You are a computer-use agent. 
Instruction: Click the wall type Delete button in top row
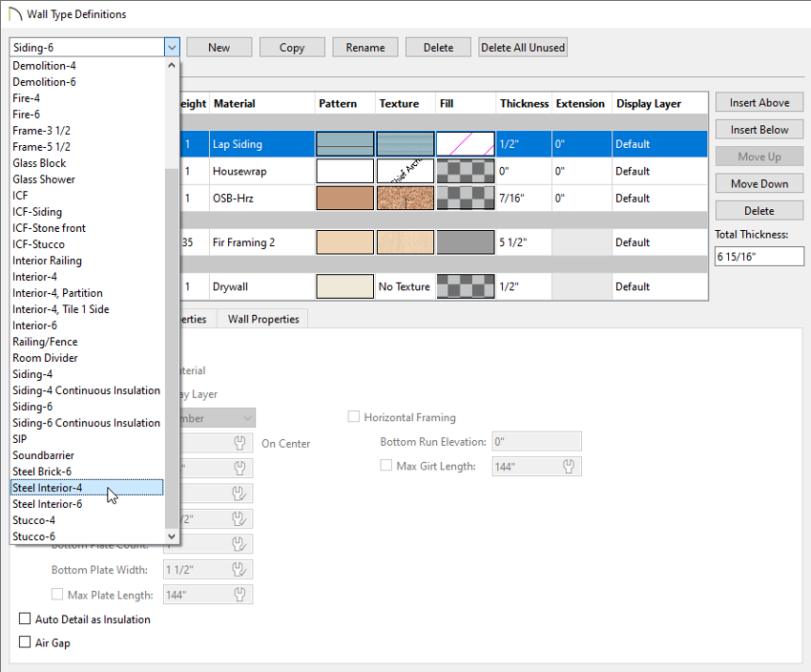(x=438, y=47)
